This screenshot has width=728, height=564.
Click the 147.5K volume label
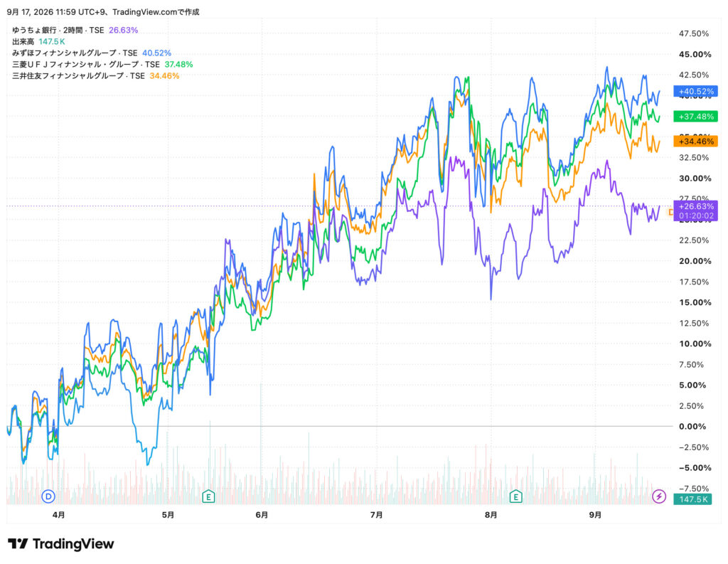pos(692,499)
